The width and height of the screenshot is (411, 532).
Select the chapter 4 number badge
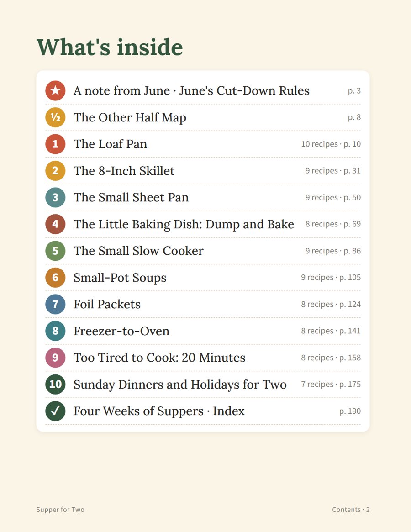point(55,224)
